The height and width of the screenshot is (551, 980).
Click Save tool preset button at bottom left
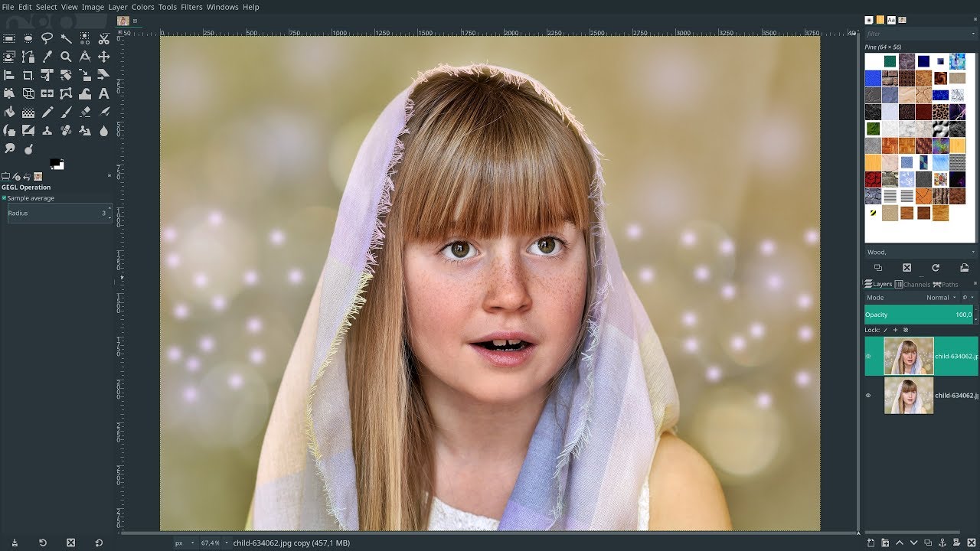tap(15, 543)
